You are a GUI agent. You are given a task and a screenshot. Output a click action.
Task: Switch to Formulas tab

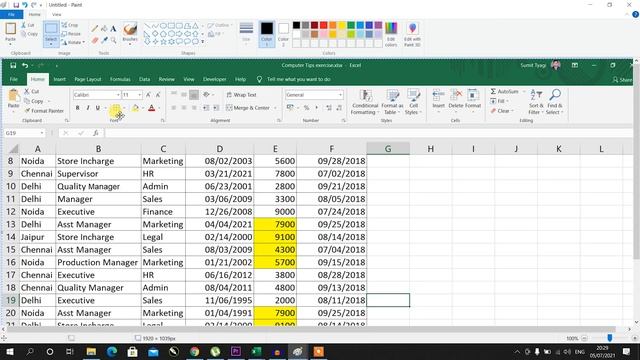[x=120, y=79]
